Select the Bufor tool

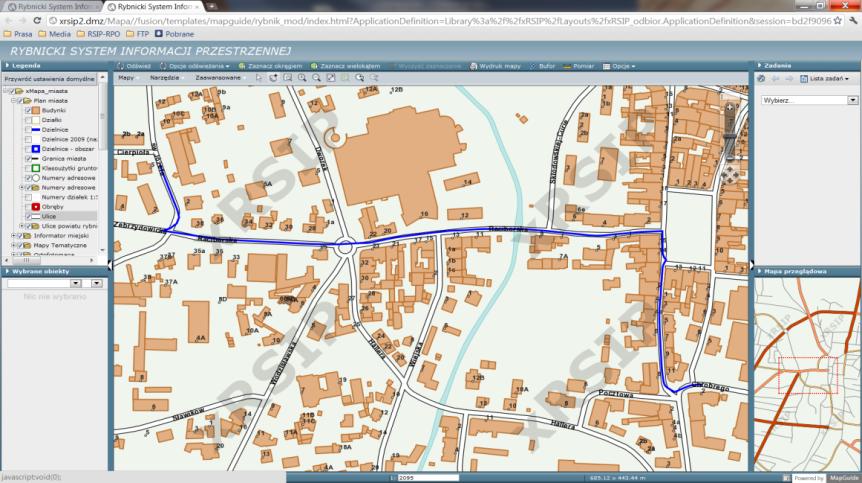[x=542, y=66]
